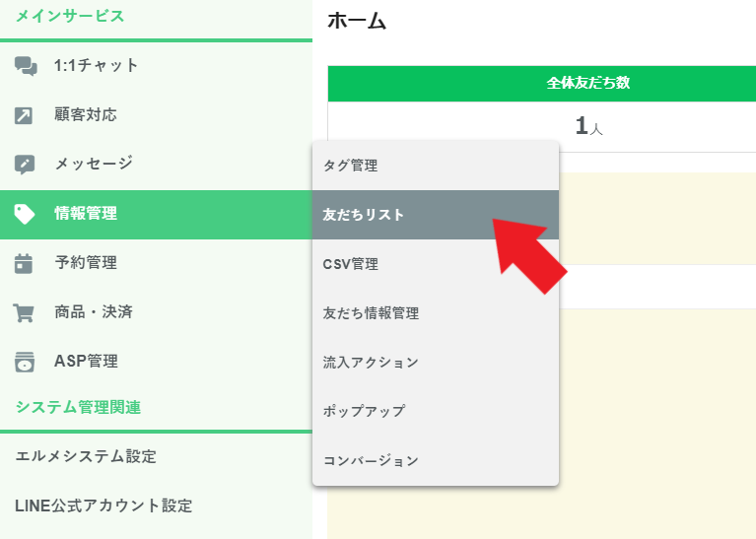Screen dimensions: 756x539
Task: Click the メッセージ pencil bubble icon
Action: coord(25,165)
